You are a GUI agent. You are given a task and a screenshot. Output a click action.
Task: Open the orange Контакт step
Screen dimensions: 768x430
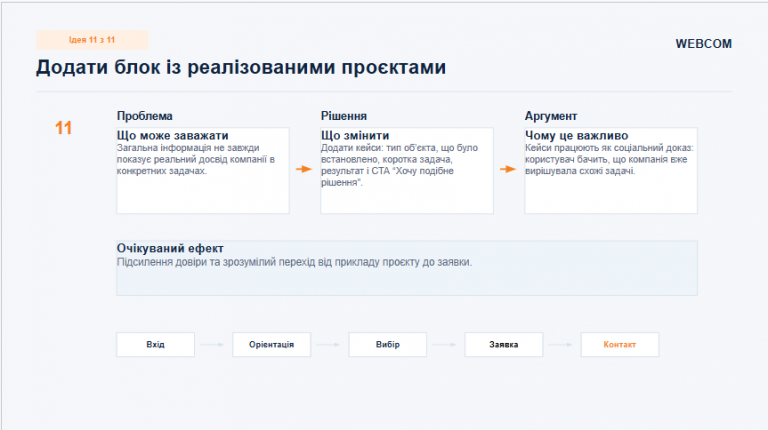[x=620, y=344]
